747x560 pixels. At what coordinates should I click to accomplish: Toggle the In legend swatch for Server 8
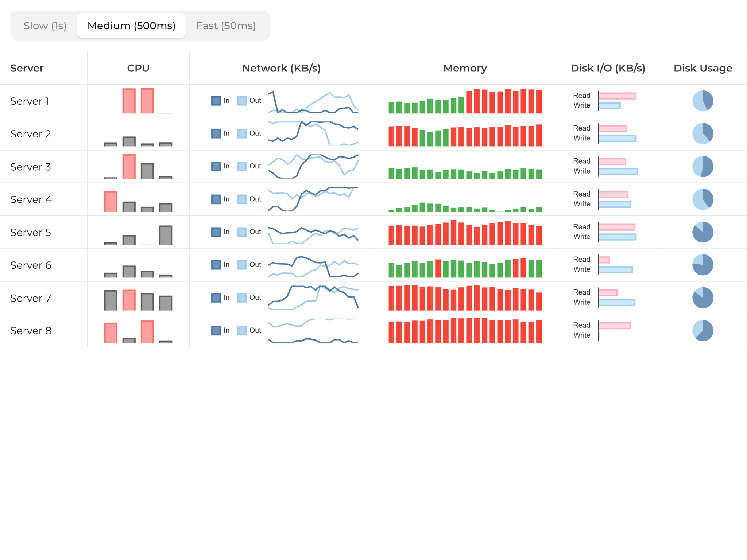click(216, 330)
